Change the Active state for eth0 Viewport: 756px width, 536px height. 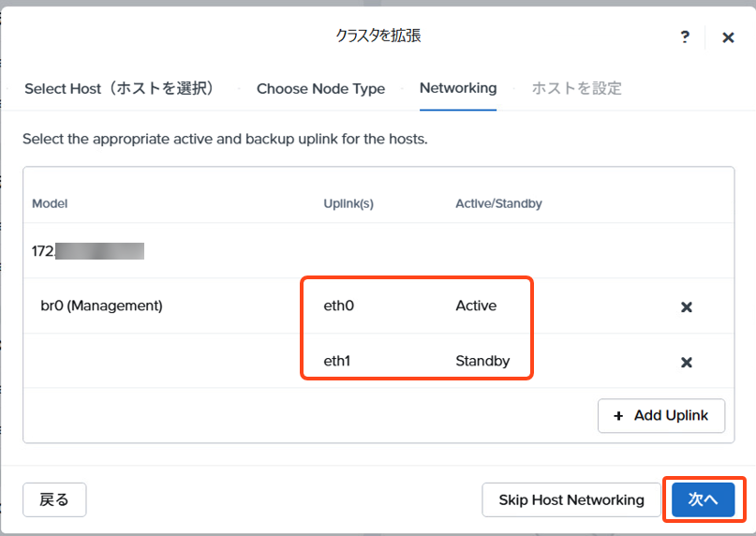coord(476,305)
